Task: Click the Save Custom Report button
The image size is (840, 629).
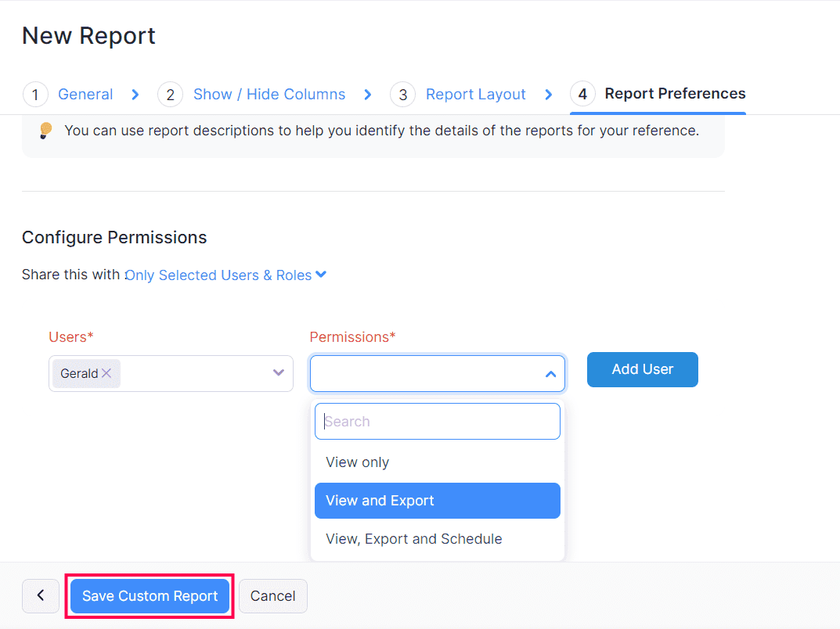Action: (150, 596)
